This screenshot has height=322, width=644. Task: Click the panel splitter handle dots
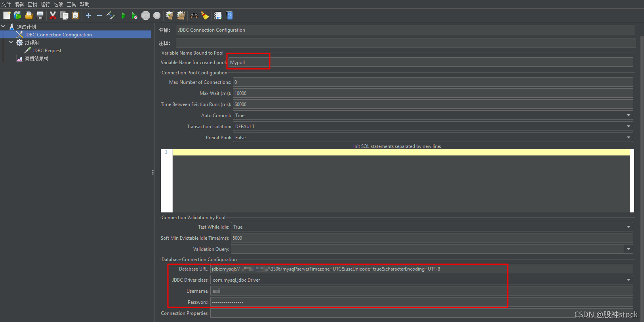point(153,172)
